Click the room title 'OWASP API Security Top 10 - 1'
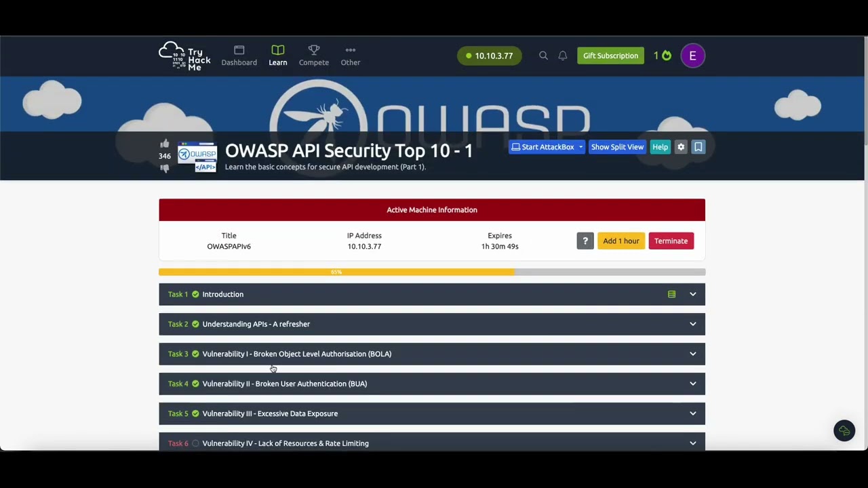868x488 pixels. 349,150
